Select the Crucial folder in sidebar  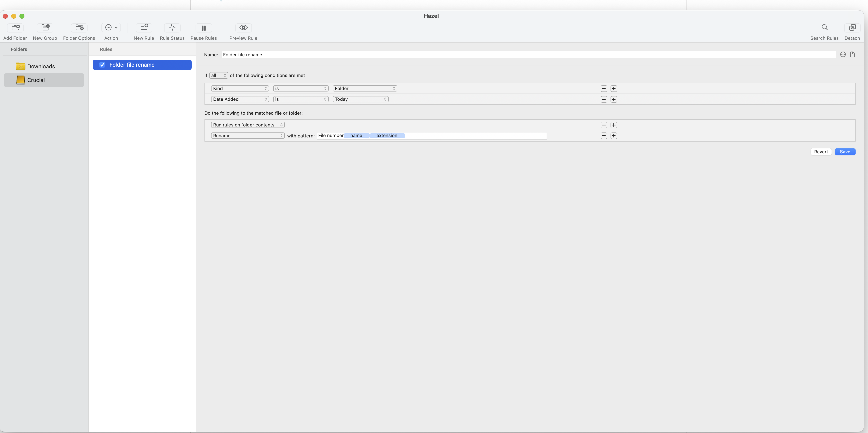click(x=36, y=80)
